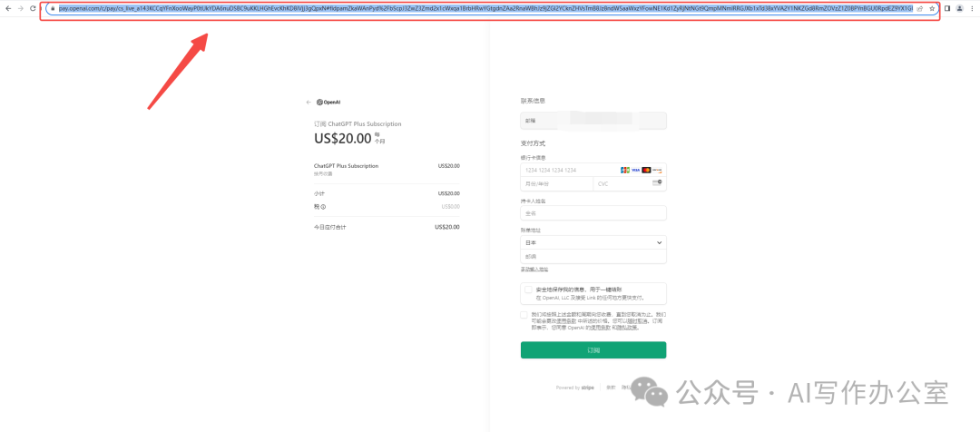Click the cardholder name 全名 field
980x432 pixels.
(x=593, y=213)
